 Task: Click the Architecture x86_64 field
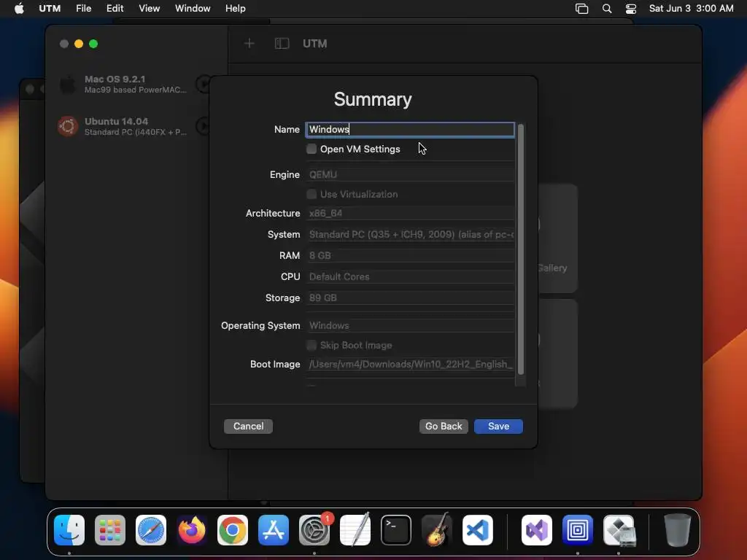(x=410, y=214)
